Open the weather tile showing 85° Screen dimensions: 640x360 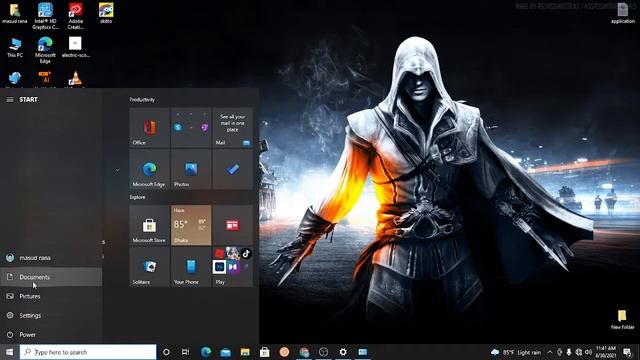tap(191, 225)
